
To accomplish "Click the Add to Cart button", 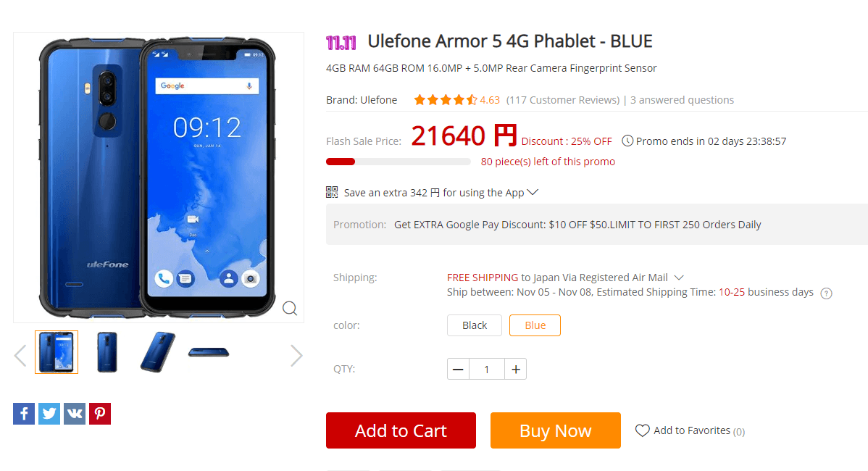I will click(401, 430).
